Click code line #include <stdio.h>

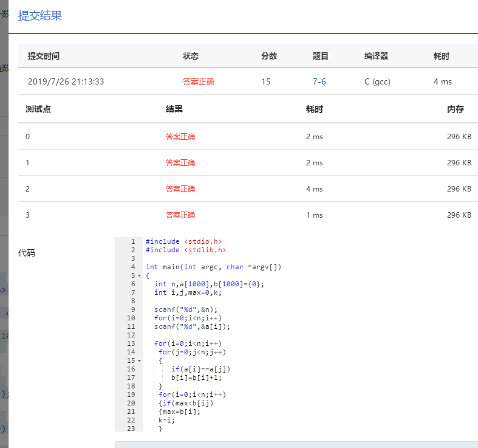click(x=184, y=241)
